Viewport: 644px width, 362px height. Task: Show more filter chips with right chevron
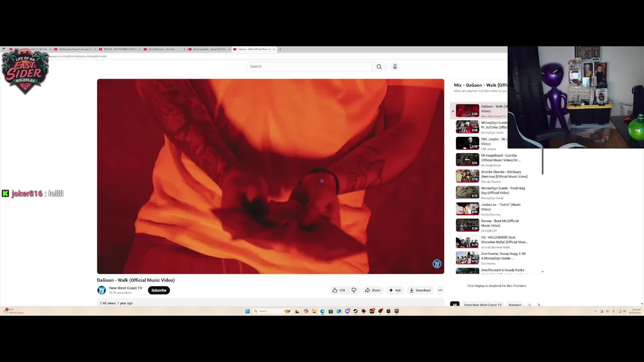coord(538,305)
